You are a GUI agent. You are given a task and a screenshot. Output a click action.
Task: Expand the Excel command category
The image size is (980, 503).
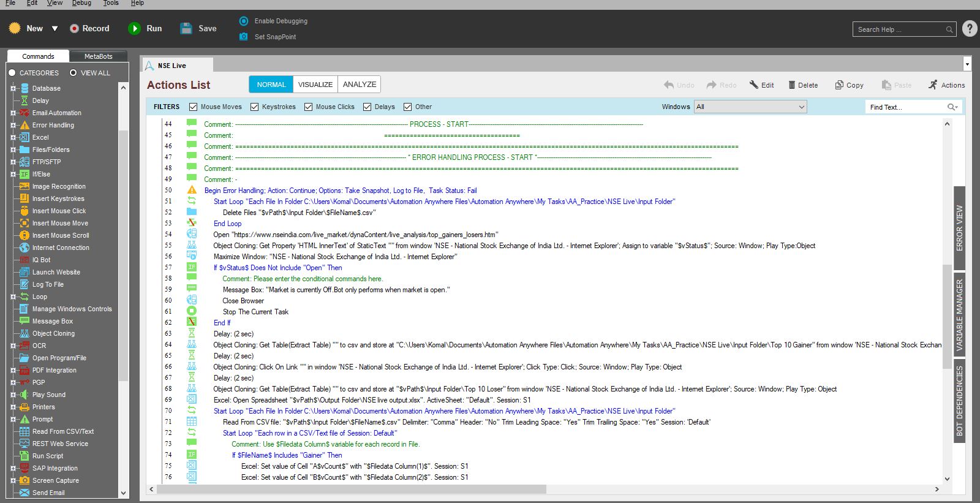(13, 137)
